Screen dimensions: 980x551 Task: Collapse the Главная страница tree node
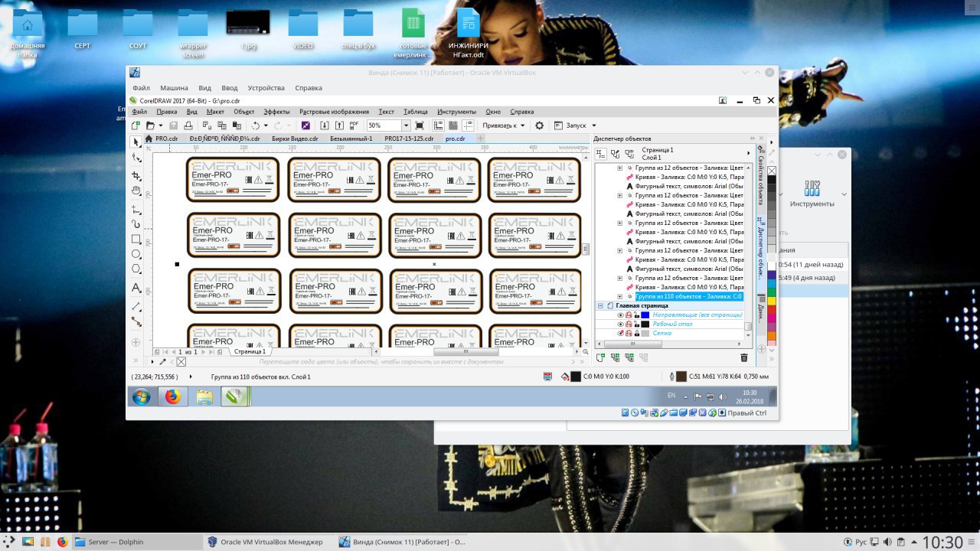[x=600, y=305]
